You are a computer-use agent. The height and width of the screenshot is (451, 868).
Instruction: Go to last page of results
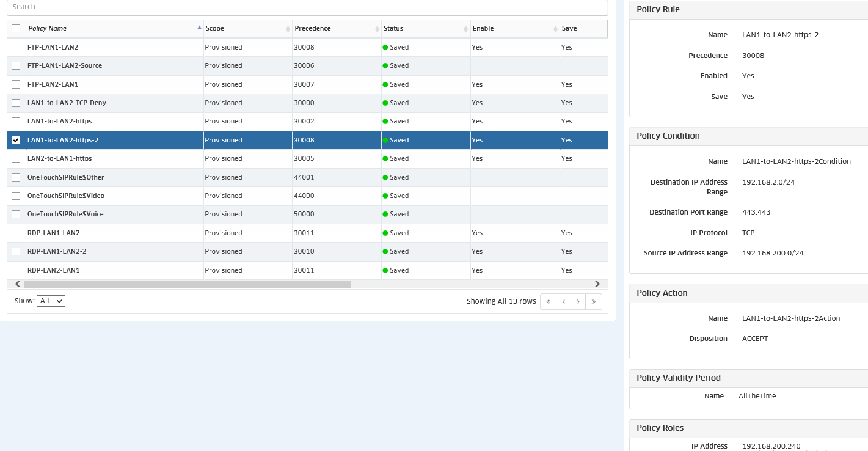click(594, 301)
